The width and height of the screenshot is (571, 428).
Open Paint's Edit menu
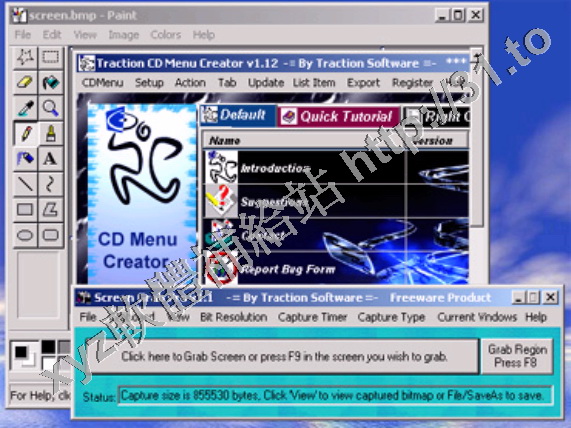coord(52,35)
